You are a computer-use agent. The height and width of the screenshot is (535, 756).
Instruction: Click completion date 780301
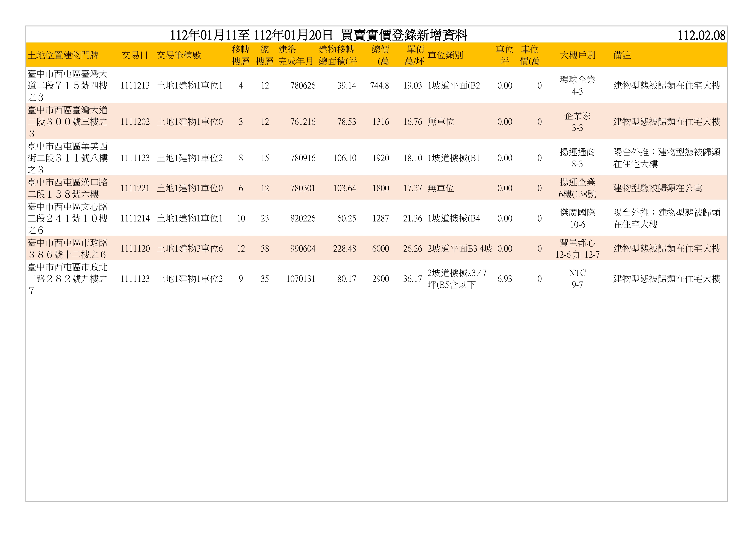[x=303, y=188]
